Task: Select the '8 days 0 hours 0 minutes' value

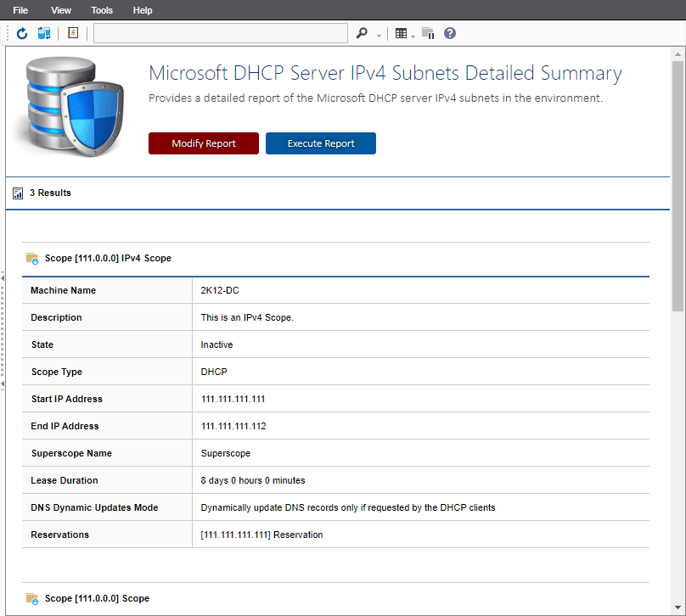Action: [253, 480]
